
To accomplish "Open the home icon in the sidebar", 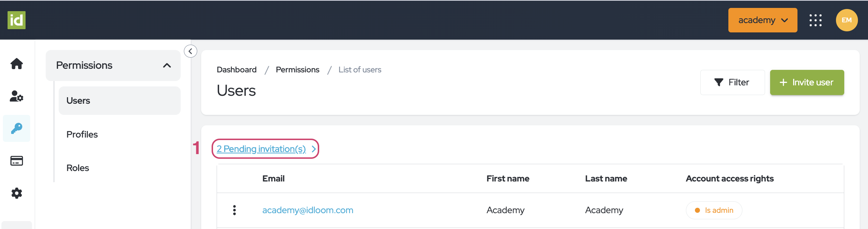I will pos(17,64).
